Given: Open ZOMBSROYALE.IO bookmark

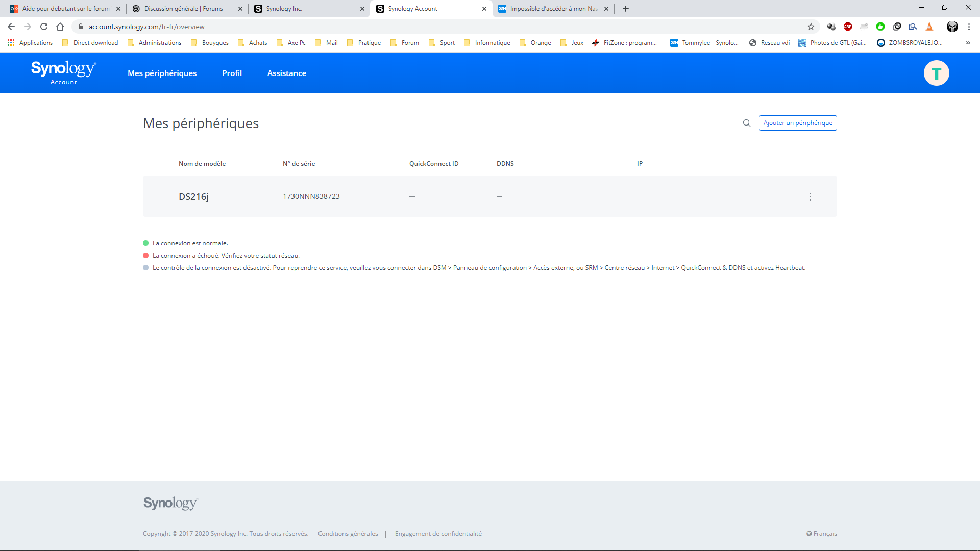Looking at the screenshot, I should pyautogui.click(x=910, y=43).
